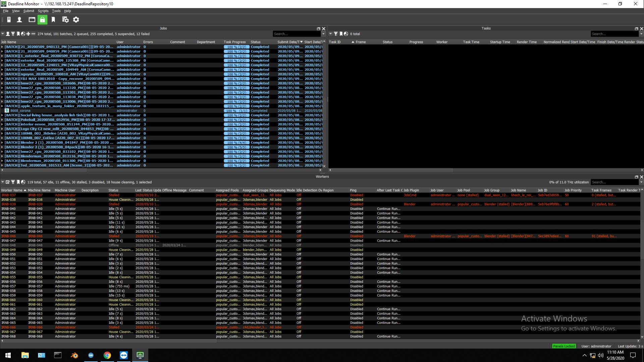
Task: Sort jobs by the Task Progress column header
Action: (235, 42)
